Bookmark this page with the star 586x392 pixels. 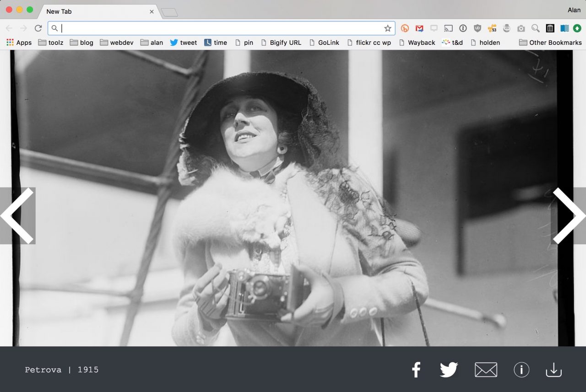click(x=388, y=28)
